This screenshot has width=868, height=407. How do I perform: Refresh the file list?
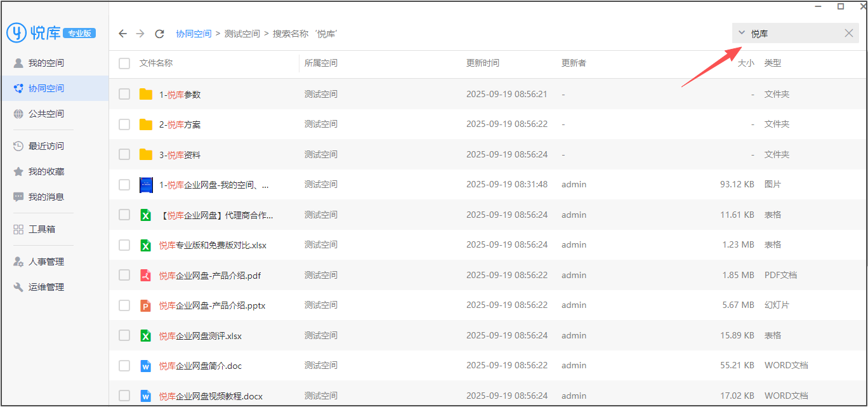point(160,34)
